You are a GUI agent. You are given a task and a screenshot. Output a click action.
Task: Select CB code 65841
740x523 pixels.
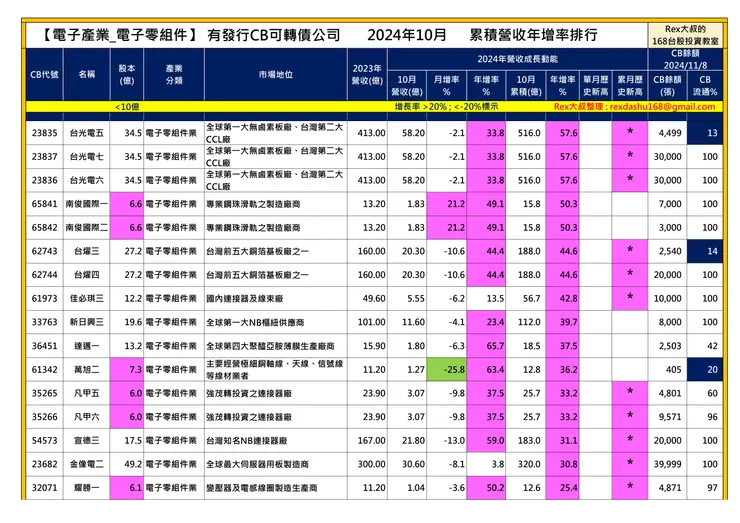point(44,204)
